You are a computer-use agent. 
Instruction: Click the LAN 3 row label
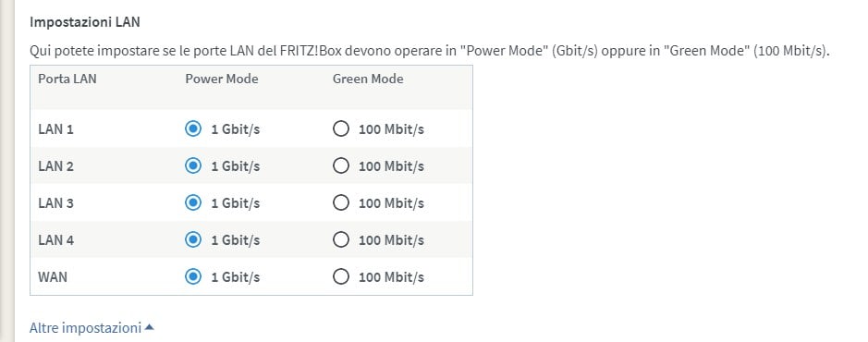[55, 203]
